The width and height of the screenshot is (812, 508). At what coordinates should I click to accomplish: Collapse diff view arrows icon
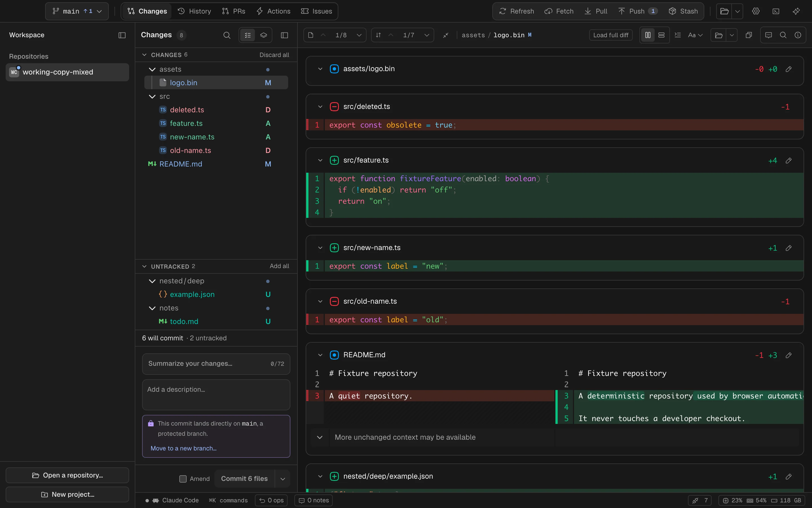(445, 35)
